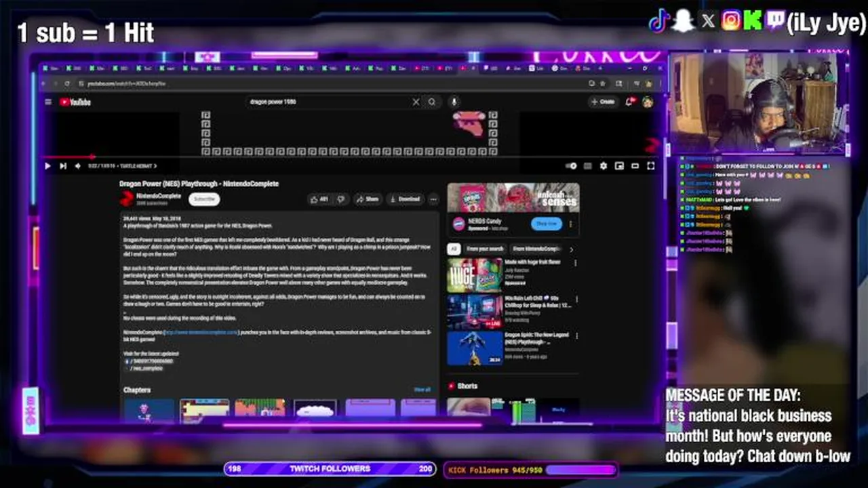Image resolution: width=868 pixels, height=488 pixels.
Task: Click the browser address bar
Action: [x=332, y=83]
